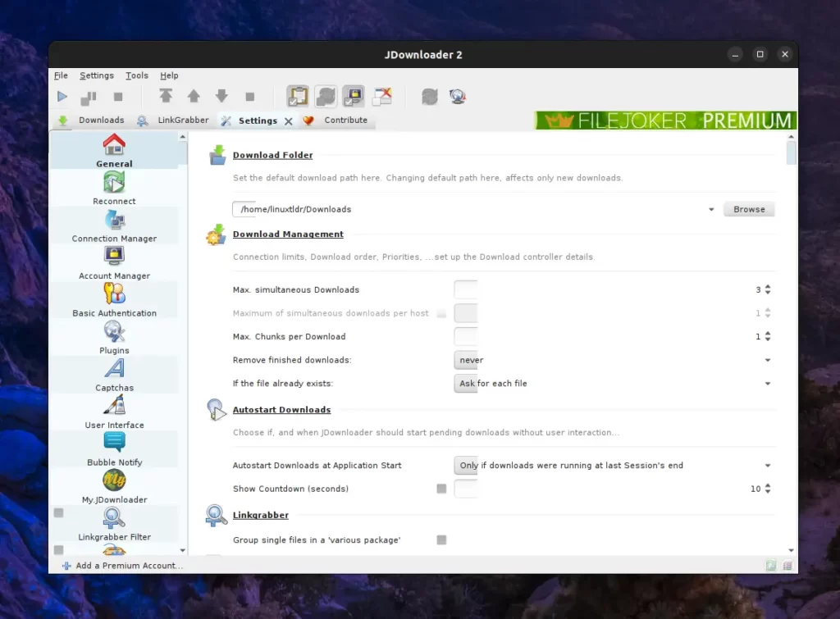Open General settings in sidebar
Viewport: 840px width, 619px height.
[x=114, y=151]
